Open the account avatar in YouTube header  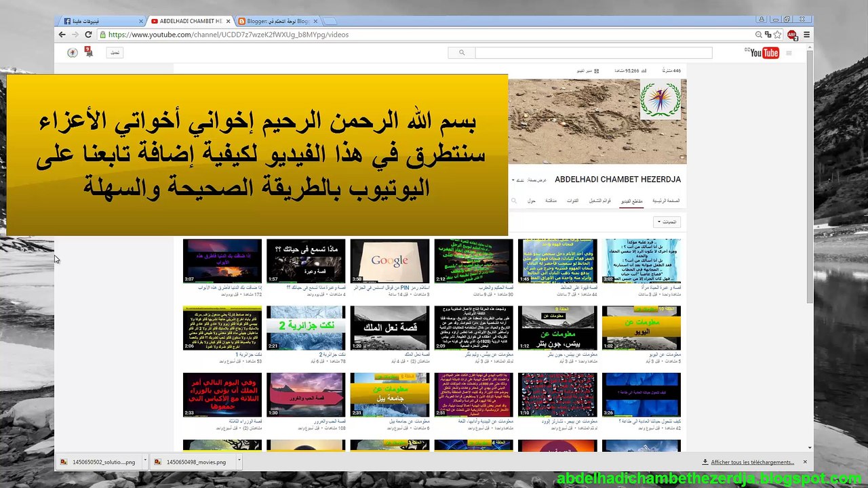72,52
